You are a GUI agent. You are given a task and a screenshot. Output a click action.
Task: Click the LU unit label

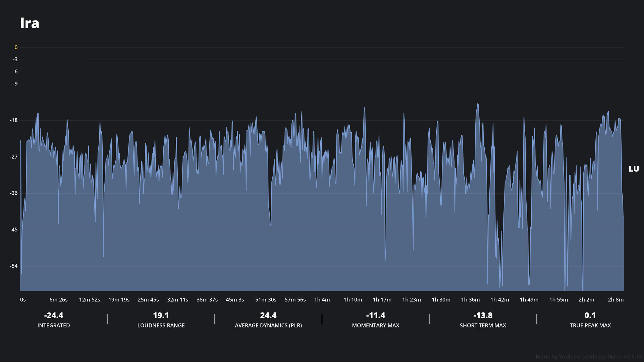(x=634, y=169)
